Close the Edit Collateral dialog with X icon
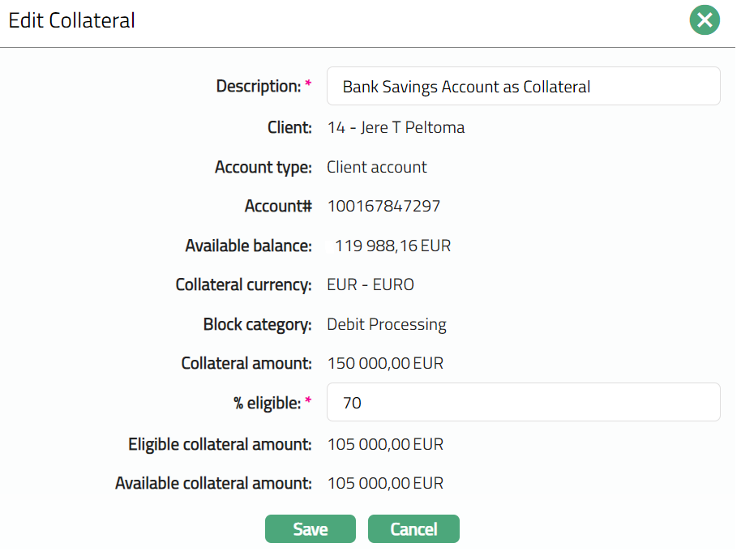741x560 pixels. coord(705,20)
